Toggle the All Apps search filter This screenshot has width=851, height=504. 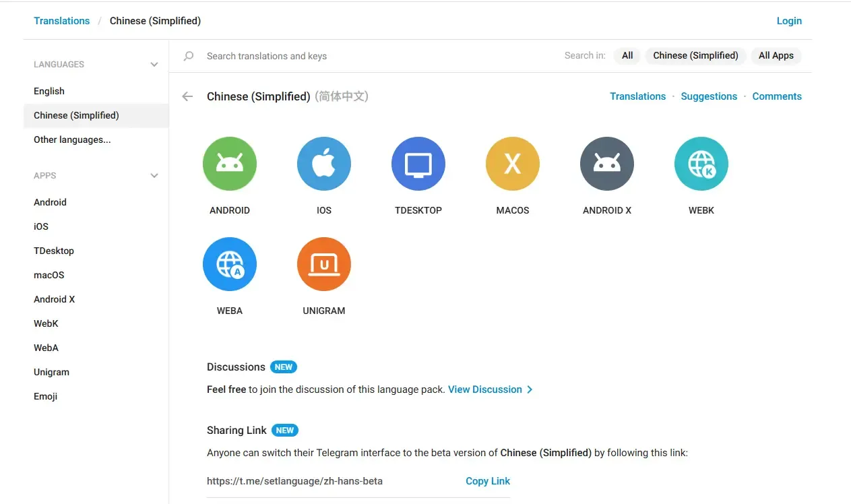click(776, 55)
